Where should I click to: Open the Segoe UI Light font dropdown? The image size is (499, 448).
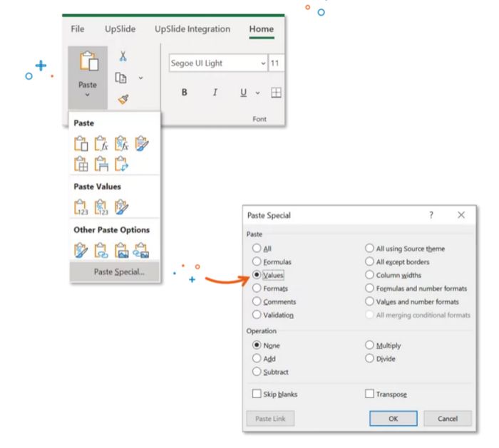pyautogui.click(x=263, y=63)
